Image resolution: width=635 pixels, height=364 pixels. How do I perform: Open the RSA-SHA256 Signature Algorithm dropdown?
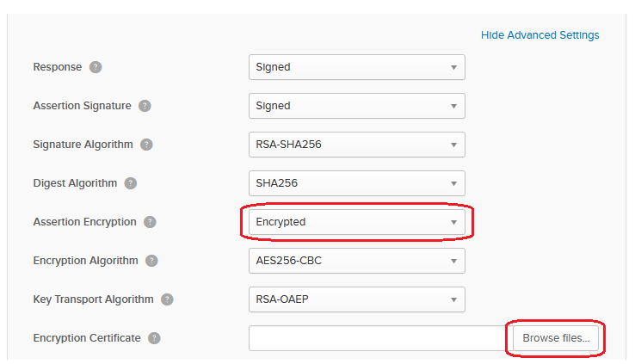[357, 145]
